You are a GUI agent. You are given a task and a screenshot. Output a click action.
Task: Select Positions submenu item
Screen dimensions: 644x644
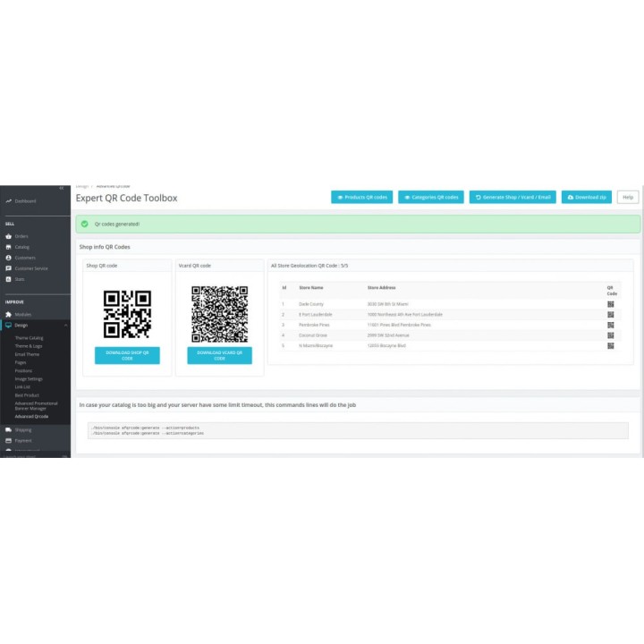pos(23,371)
